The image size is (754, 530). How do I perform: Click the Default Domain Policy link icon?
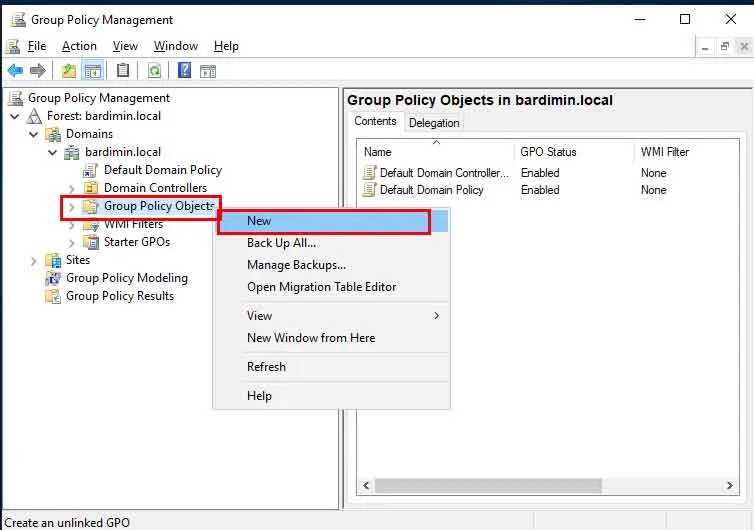90,170
